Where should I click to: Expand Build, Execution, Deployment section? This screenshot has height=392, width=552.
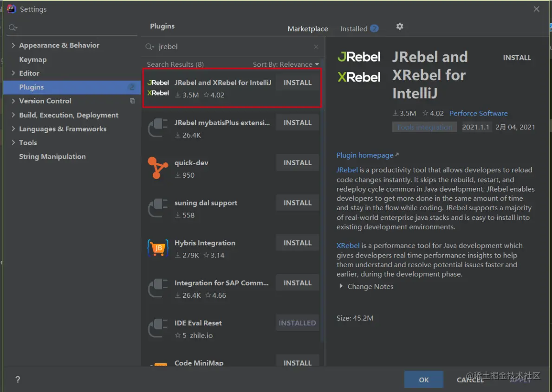13,115
